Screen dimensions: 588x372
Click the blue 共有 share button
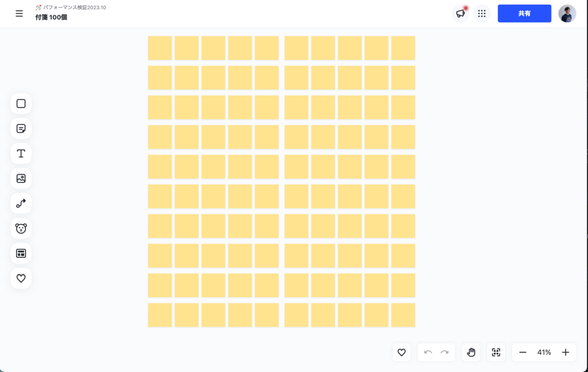(x=524, y=13)
